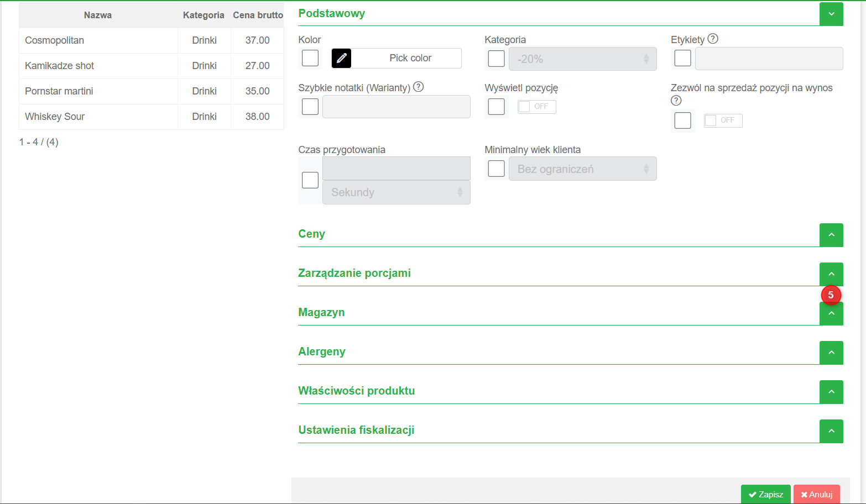The height and width of the screenshot is (504, 866).
Task: Click the Anuluj cancel button
Action: [816, 495]
